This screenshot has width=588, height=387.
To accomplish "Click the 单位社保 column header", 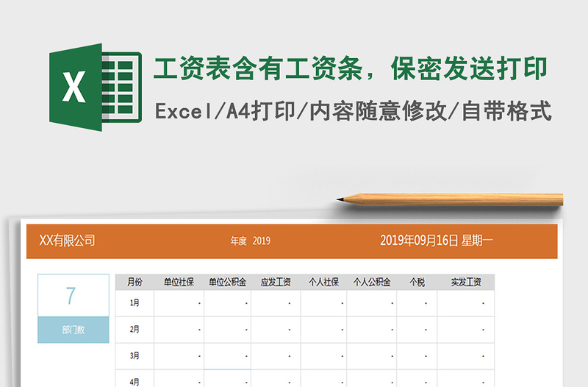I will click(x=179, y=283).
